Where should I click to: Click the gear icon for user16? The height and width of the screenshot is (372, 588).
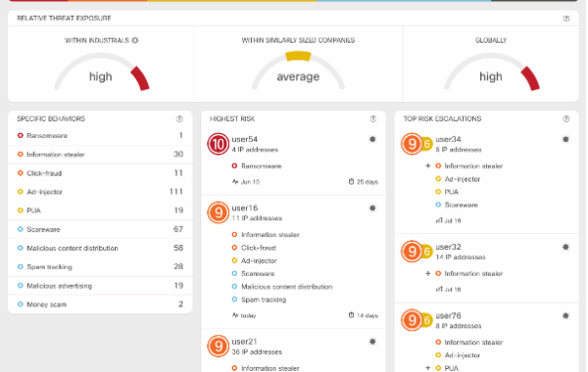tap(372, 208)
